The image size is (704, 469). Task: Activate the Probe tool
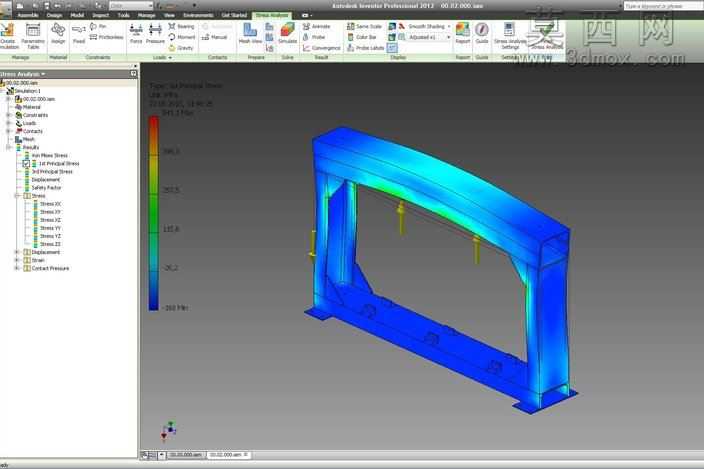pos(314,37)
